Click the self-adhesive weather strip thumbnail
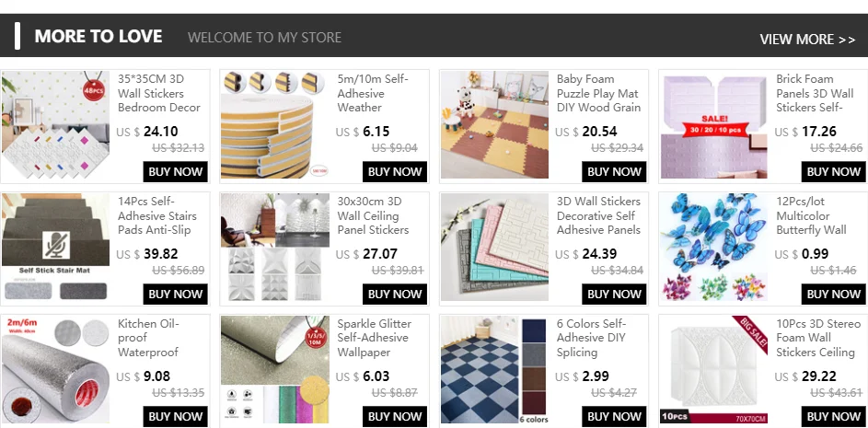Image resolution: width=868 pixels, height=428 pixels. pyautogui.click(x=274, y=124)
